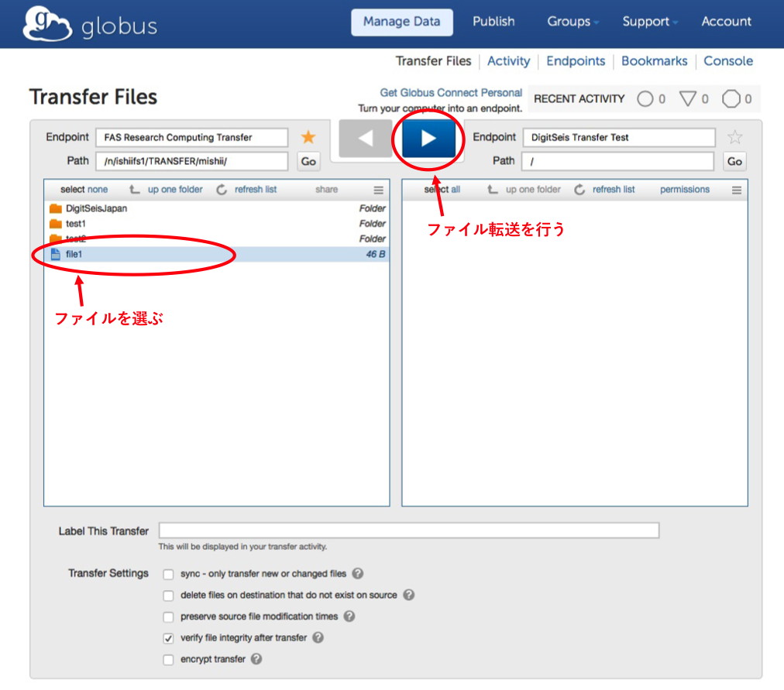Open help for delete files option
The width and height of the screenshot is (784, 690).
[408, 595]
